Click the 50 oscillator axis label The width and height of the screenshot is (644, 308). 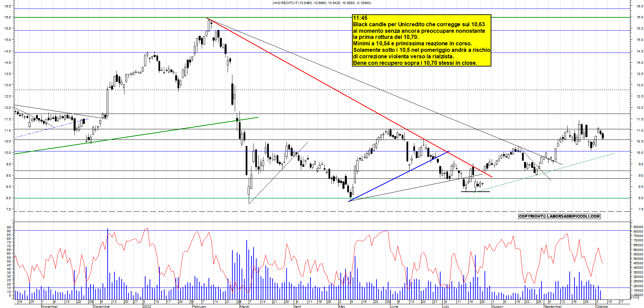coord(10,261)
